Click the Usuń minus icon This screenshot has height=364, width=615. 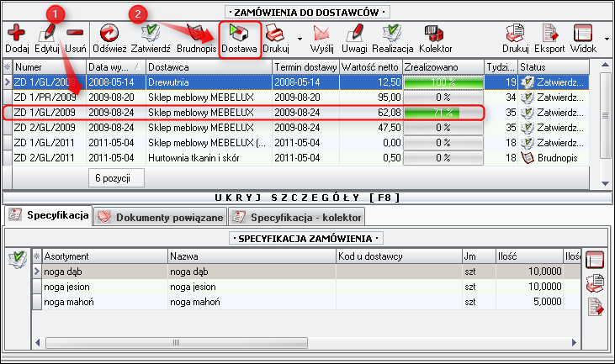(75, 33)
